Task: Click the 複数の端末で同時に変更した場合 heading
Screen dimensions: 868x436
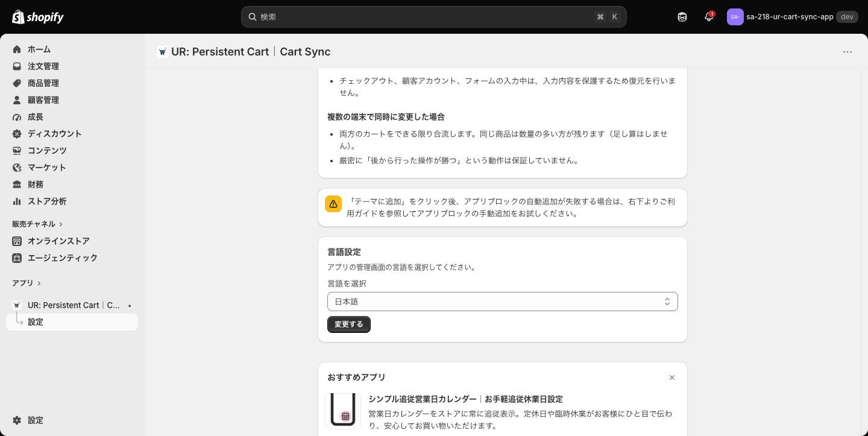Action: tap(386, 117)
